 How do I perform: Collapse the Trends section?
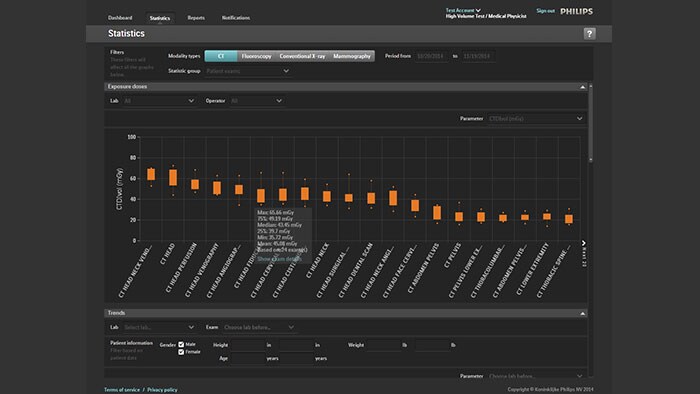click(x=583, y=314)
